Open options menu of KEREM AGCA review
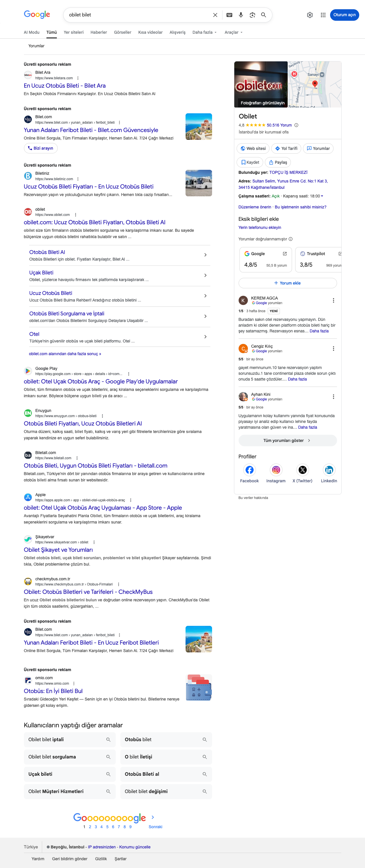Screen dimensions: 365x868 [x=333, y=300]
